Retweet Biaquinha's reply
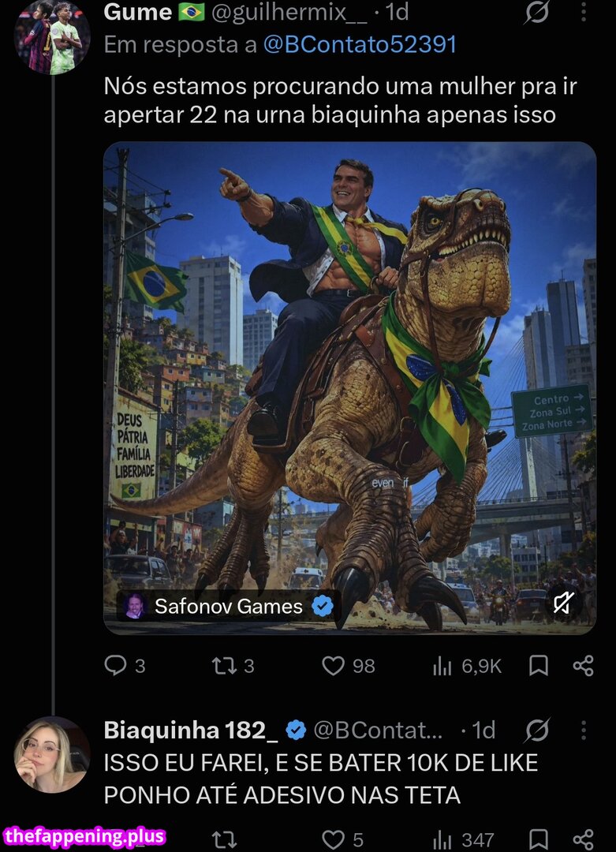Image resolution: width=616 pixels, height=852 pixels. click(224, 839)
